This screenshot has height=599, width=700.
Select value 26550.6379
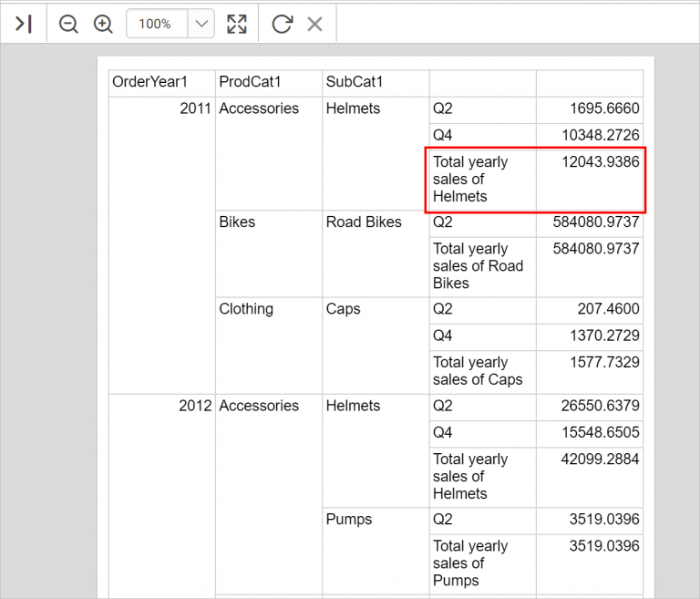(x=590, y=407)
